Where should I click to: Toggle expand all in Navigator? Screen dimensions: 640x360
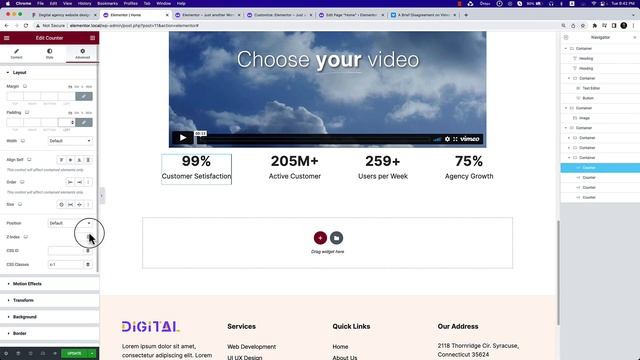[566, 38]
